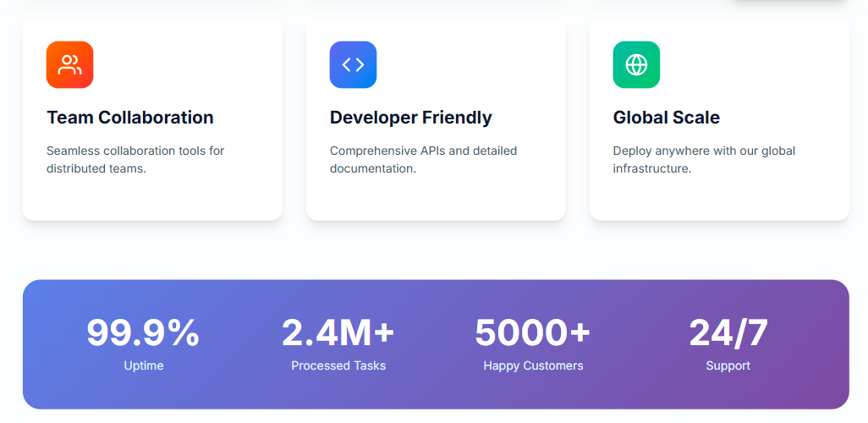Click the Uptime label

(143, 365)
